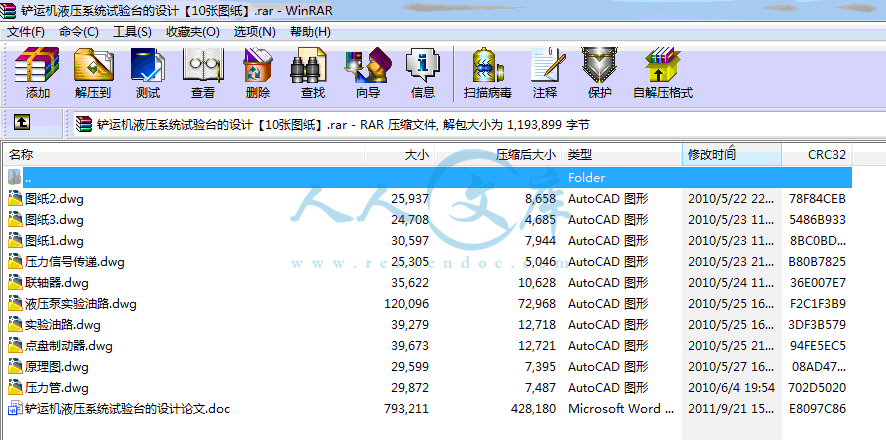This screenshot has height=440, width=886.
Task: Select file 图纸2.dwg
Action: (x=54, y=199)
